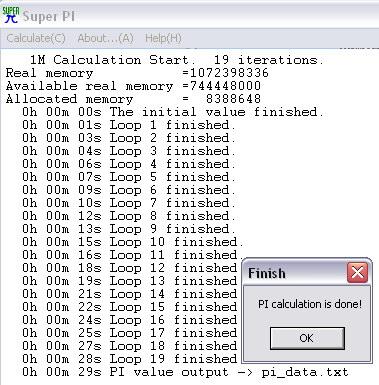Click 'The initial value finished' line
The height and width of the screenshot is (385, 379).
point(173,112)
